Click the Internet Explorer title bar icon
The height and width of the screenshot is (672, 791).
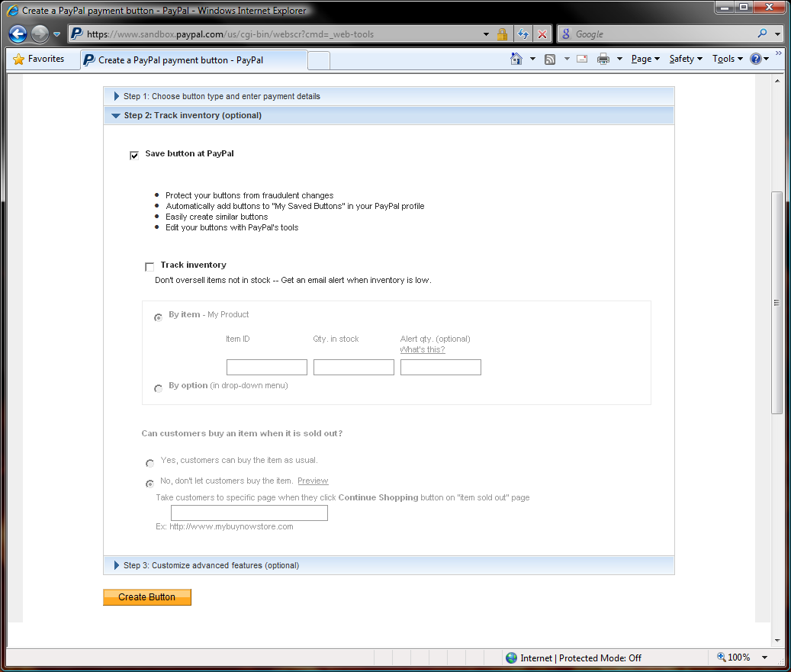(13, 10)
